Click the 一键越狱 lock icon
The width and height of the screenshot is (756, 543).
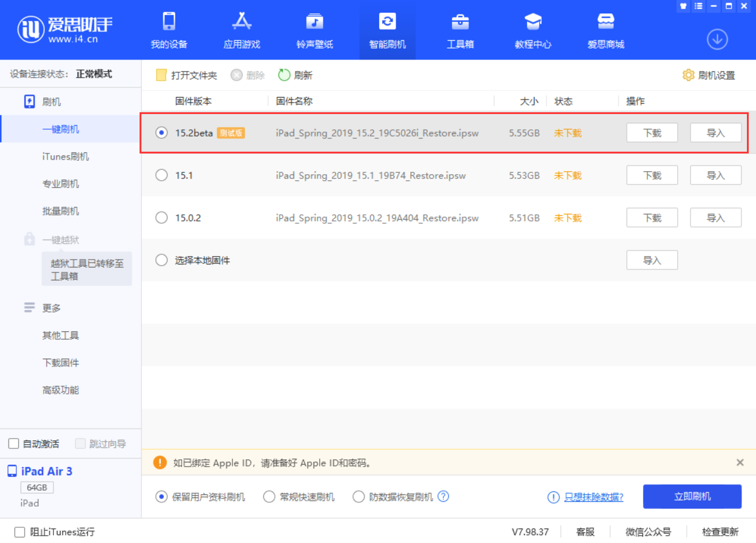[x=29, y=240]
